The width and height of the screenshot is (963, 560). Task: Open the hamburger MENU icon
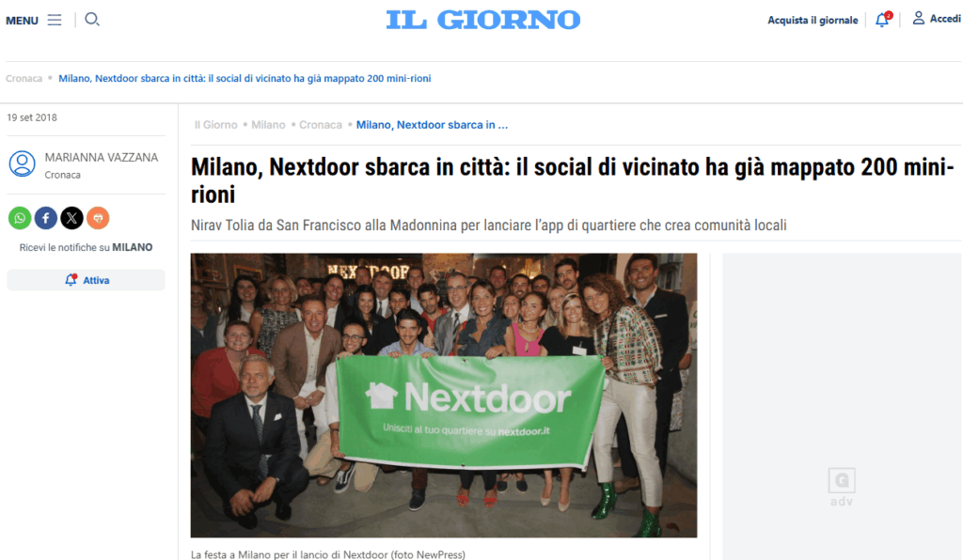click(x=55, y=20)
